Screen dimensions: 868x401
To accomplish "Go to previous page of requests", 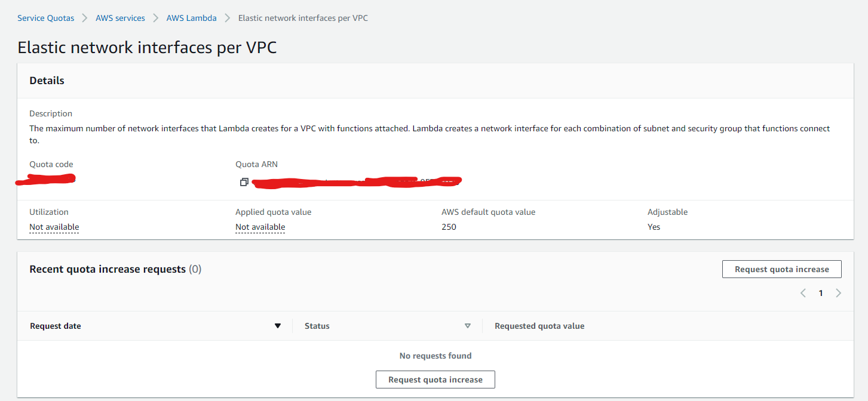I will [x=803, y=293].
